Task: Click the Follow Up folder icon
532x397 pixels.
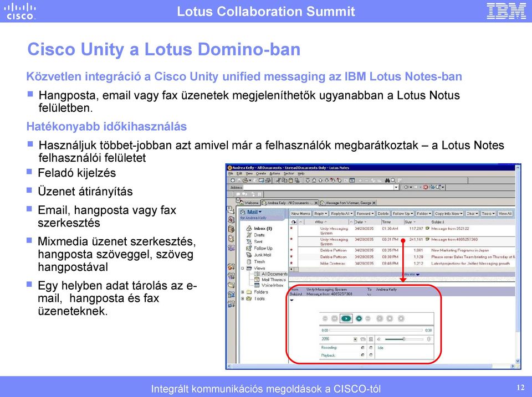Action: pos(249,248)
